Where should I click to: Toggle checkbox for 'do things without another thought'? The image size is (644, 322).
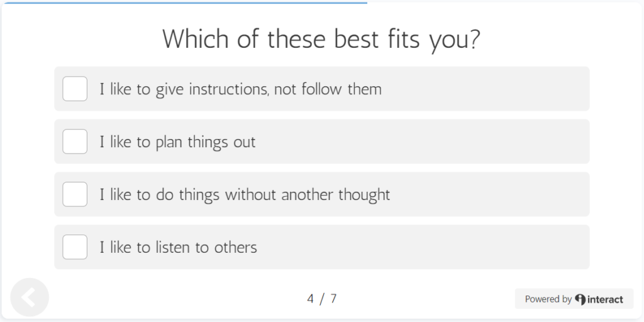click(x=75, y=194)
